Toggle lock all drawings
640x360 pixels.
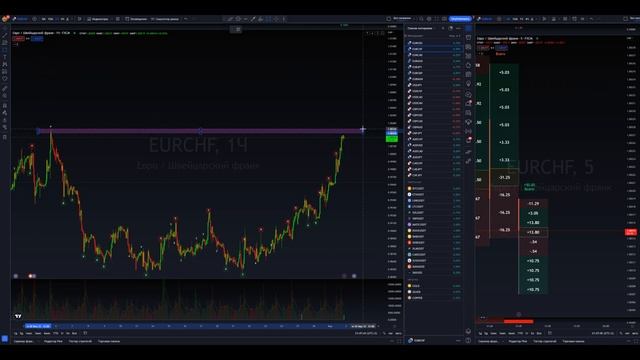5,120
